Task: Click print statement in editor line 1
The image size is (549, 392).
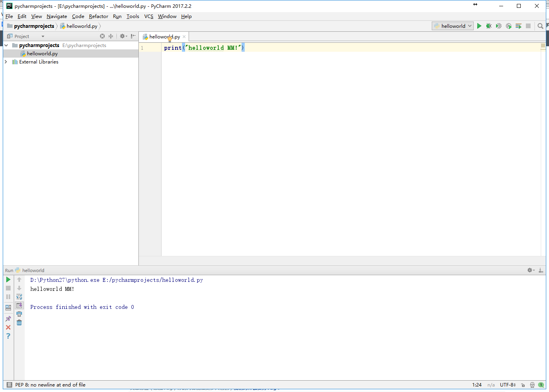Action: [x=204, y=48]
